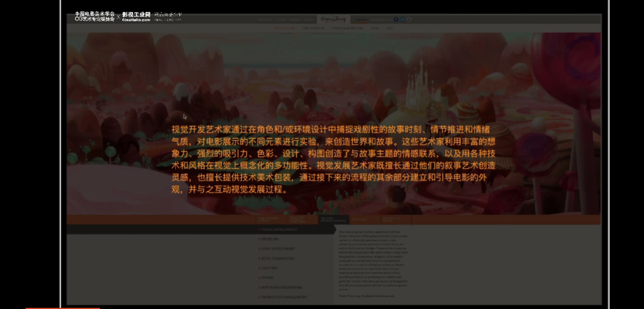Click the Walt Disney Animation logo
The image size is (644, 309).
pyautogui.click(x=333, y=19)
